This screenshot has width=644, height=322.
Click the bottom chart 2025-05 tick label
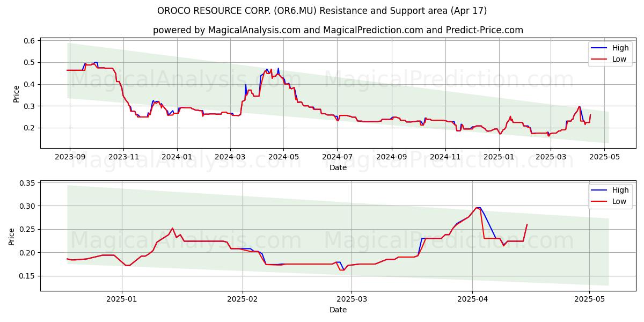589,299
